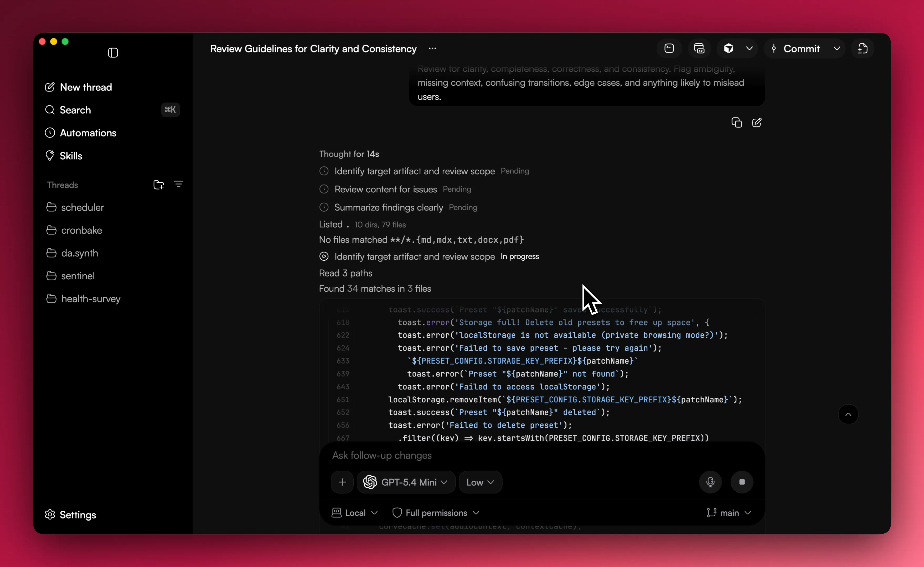Open the Skills section
Viewport: 924px width, 567px height.
(71, 156)
